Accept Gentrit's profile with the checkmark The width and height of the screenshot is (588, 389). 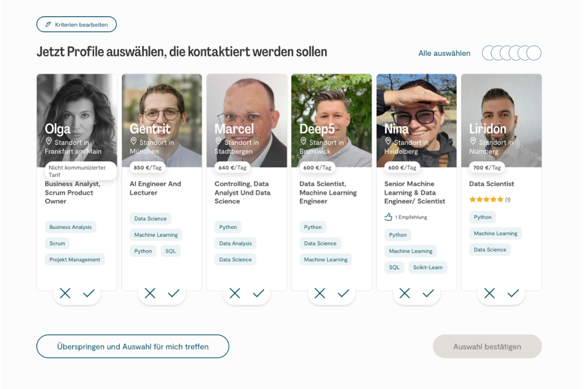coord(174,293)
